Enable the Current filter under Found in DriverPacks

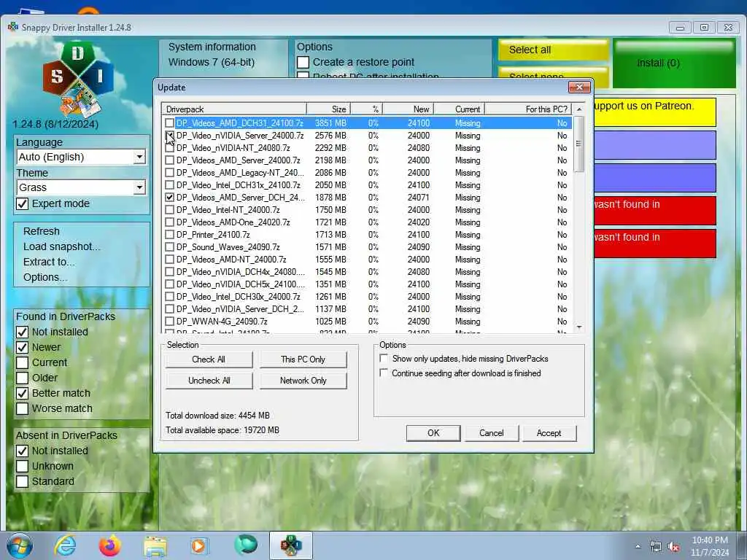22,362
